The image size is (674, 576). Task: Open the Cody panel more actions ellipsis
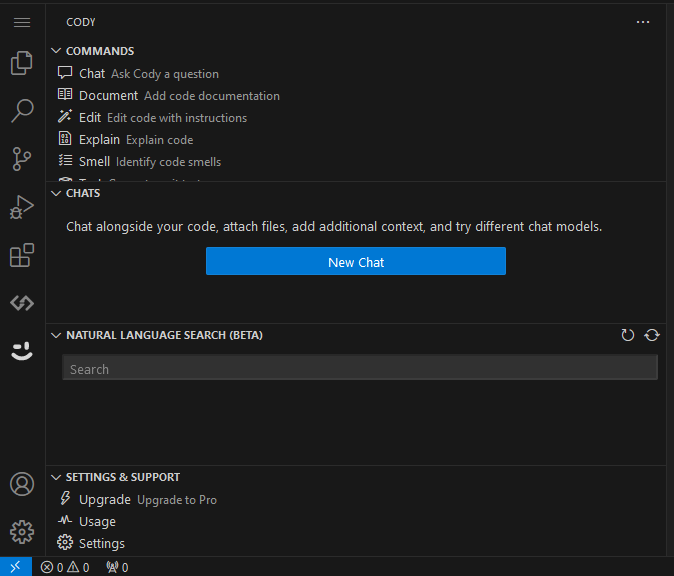(x=643, y=22)
